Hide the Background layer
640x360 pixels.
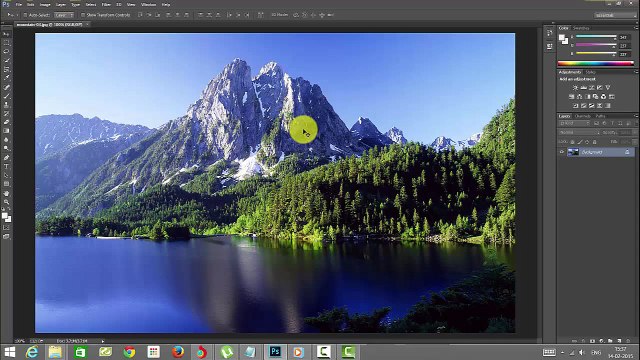[x=562, y=152]
